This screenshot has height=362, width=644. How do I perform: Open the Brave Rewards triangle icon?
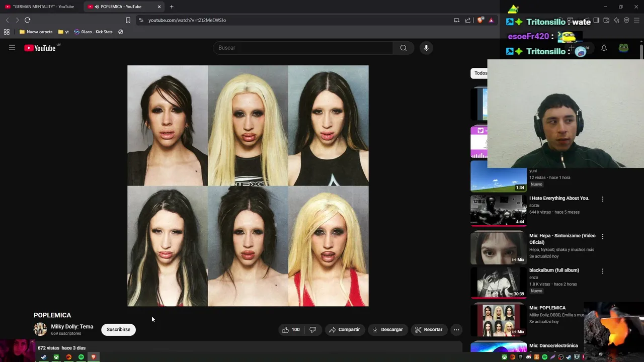point(491,20)
